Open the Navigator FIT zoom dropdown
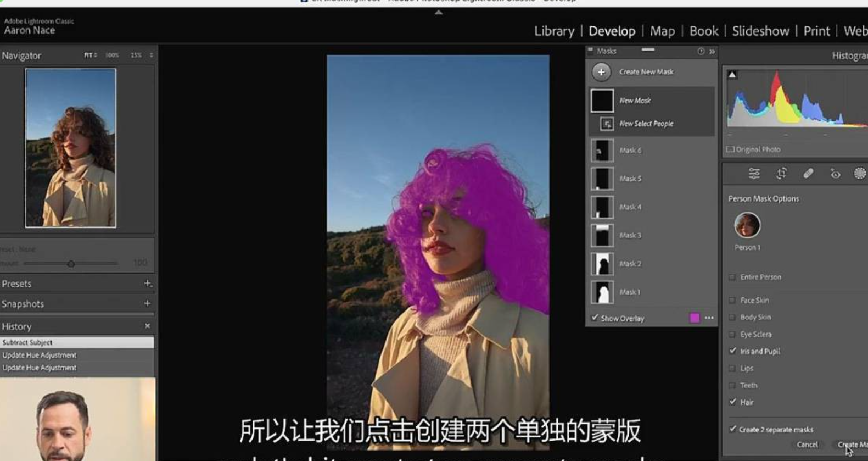Viewport: 868px width, 461px height. (x=90, y=55)
